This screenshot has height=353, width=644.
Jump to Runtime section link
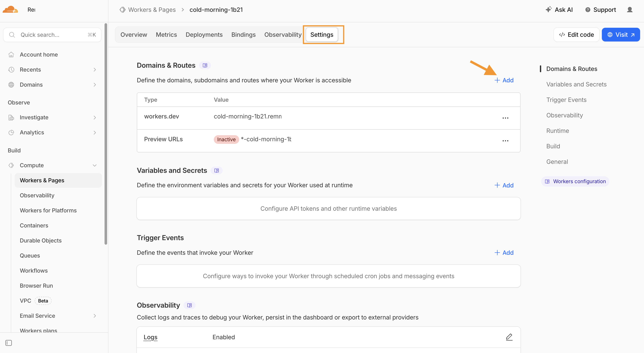tap(558, 131)
